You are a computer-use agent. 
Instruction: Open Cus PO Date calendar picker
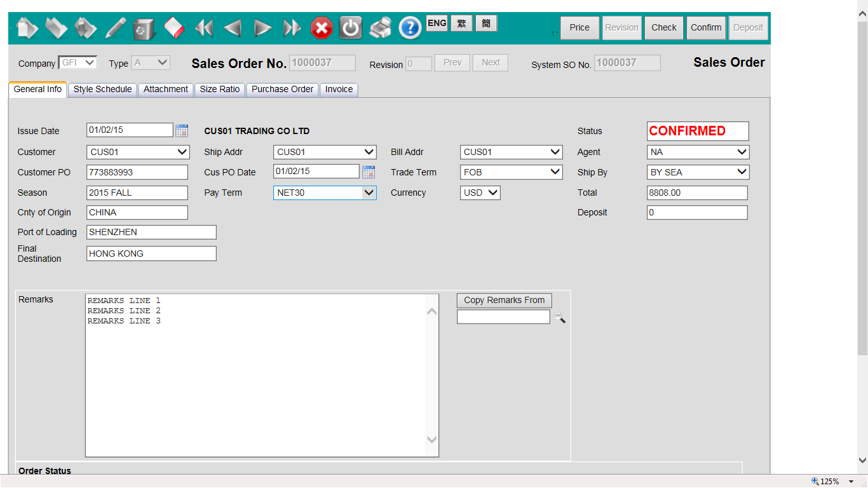coord(369,172)
